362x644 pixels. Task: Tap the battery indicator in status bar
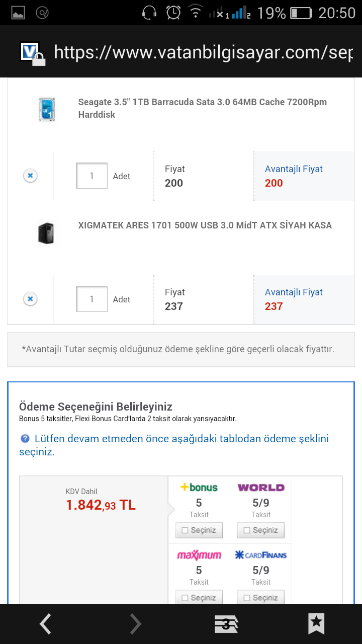(301, 13)
